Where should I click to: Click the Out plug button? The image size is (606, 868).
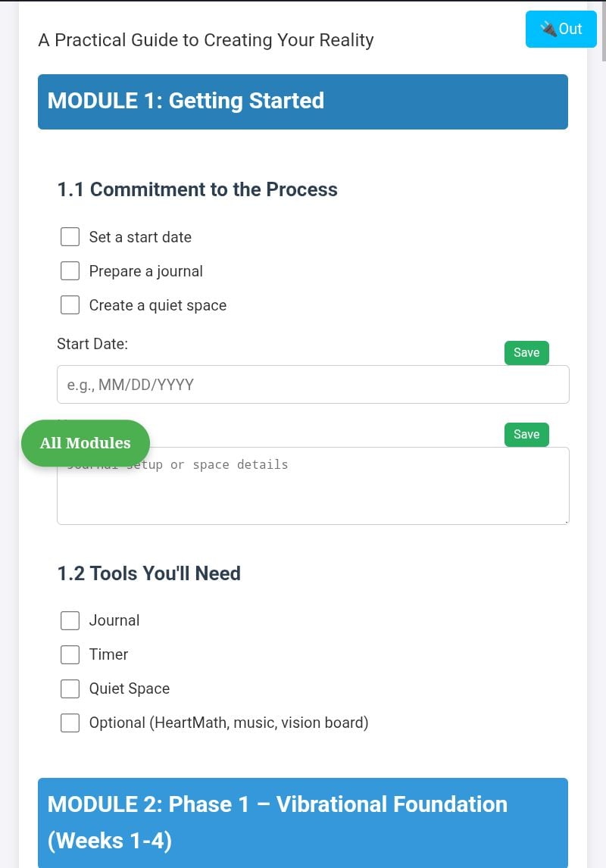click(x=561, y=30)
